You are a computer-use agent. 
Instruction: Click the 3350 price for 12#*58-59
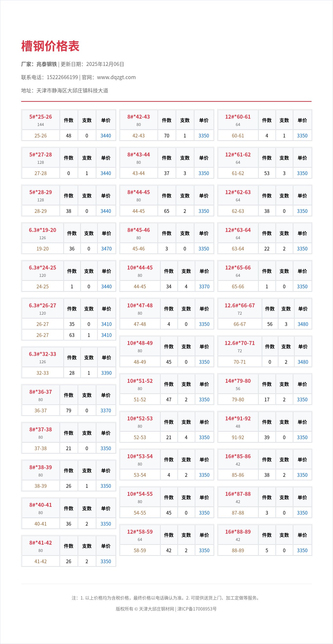click(x=204, y=550)
